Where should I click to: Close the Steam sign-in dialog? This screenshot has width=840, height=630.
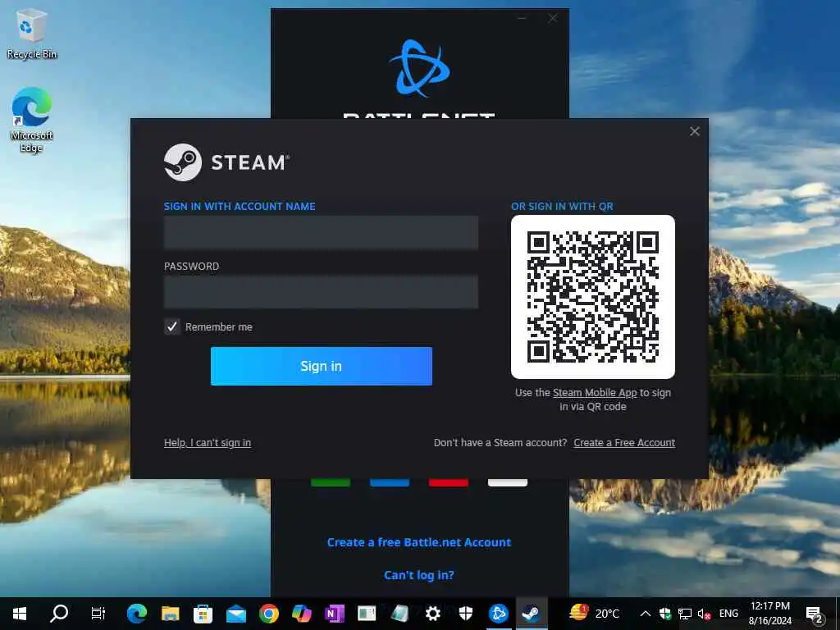point(695,131)
